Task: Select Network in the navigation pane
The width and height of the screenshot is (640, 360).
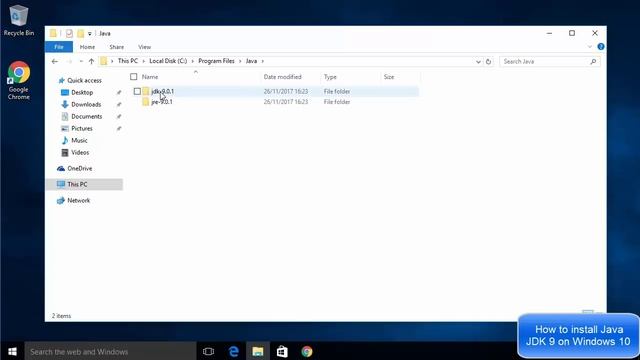Action: (78, 200)
